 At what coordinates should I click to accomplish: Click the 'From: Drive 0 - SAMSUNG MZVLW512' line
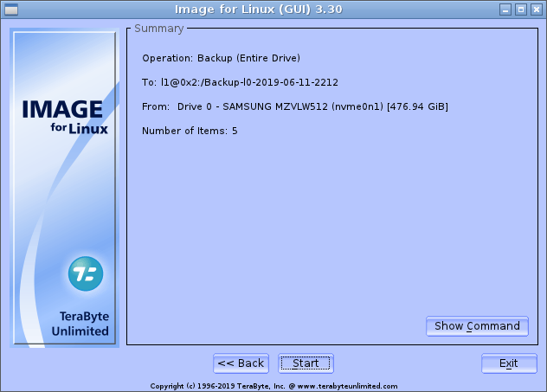(x=295, y=106)
